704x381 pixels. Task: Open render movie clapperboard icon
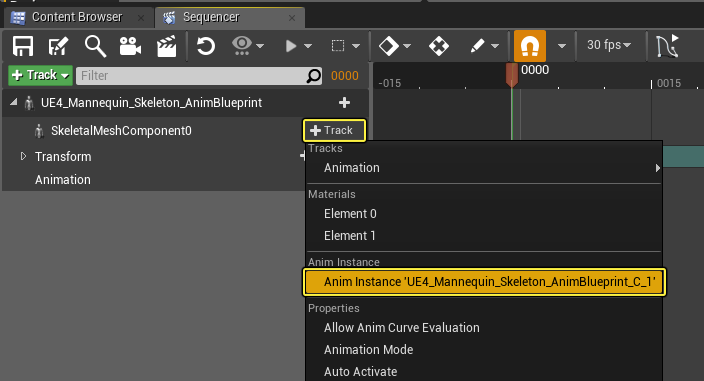[167, 46]
